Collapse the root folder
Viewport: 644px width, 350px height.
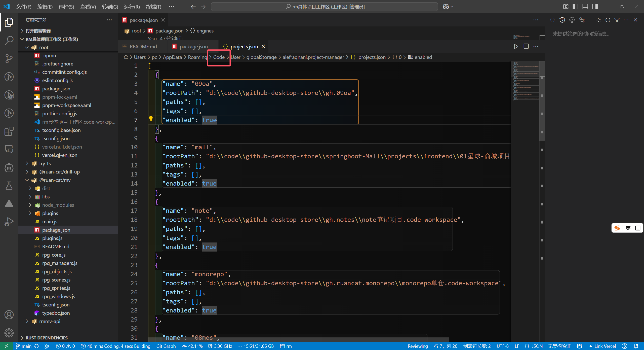pos(68,47)
